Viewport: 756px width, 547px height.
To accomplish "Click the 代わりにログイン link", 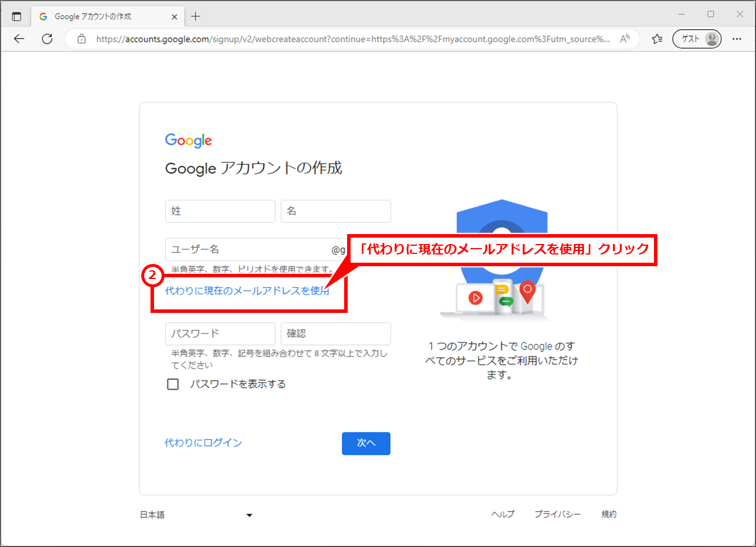I will [x=203, y=443].
